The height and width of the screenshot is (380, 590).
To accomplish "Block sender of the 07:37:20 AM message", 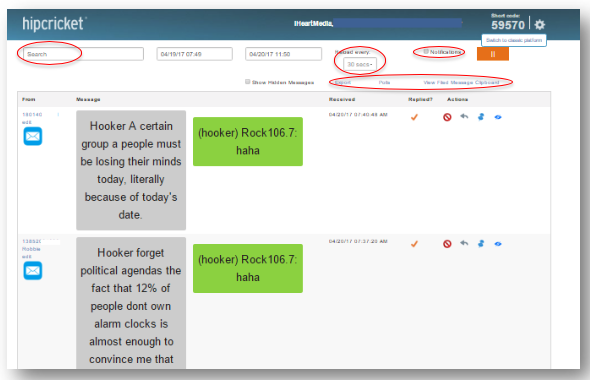I will click(447, 244).
